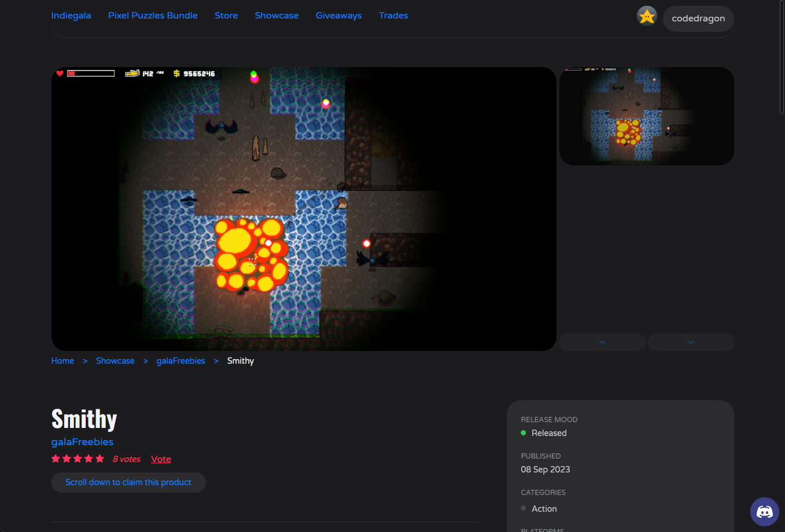Click the first rating star
The image size is (785, 532).
click(x=56, y=459)
